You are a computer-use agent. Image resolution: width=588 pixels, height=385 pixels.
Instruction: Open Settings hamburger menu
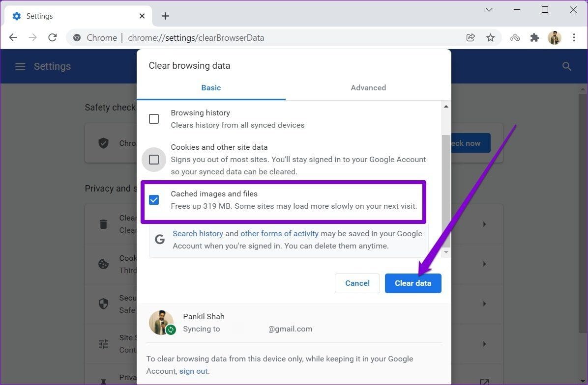(x=20, y=66)
